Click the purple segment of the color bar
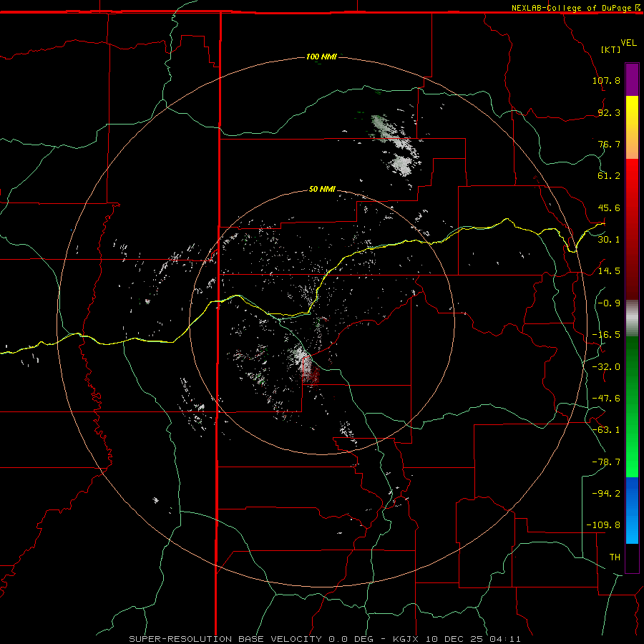This screenshot has height=644, width=644. point(632,79)
